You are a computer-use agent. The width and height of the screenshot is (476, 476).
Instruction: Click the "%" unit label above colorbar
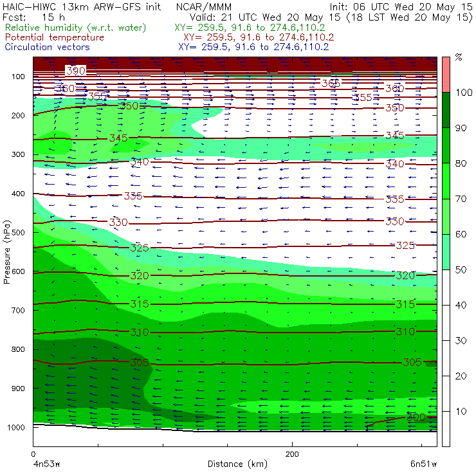click(459, 57)
